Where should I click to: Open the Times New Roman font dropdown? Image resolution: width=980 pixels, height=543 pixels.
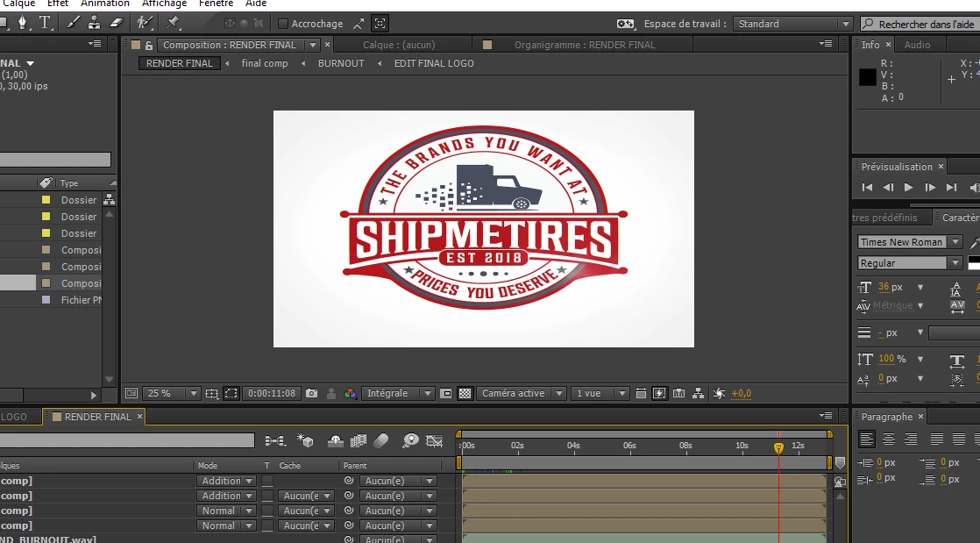coord(909,242)
